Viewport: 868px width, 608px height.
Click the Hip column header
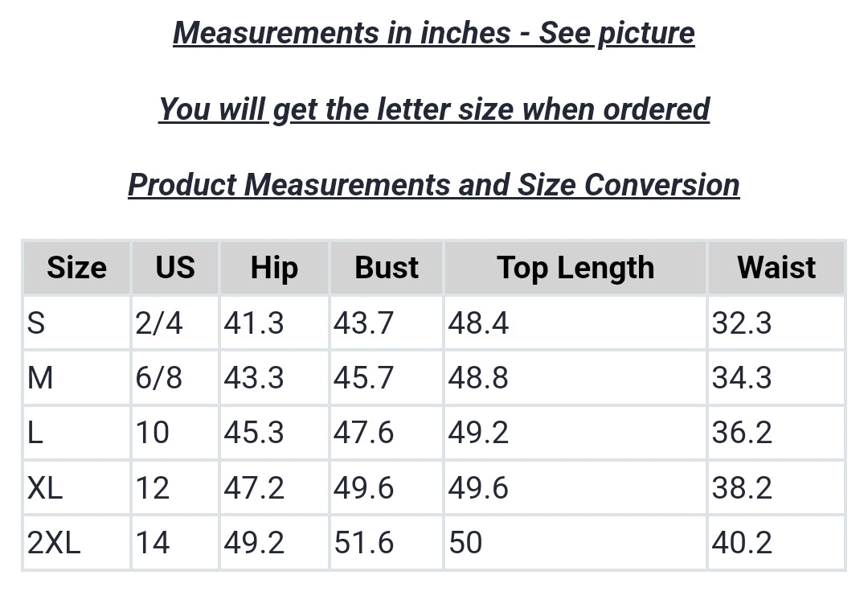click(x=274, y=268)
